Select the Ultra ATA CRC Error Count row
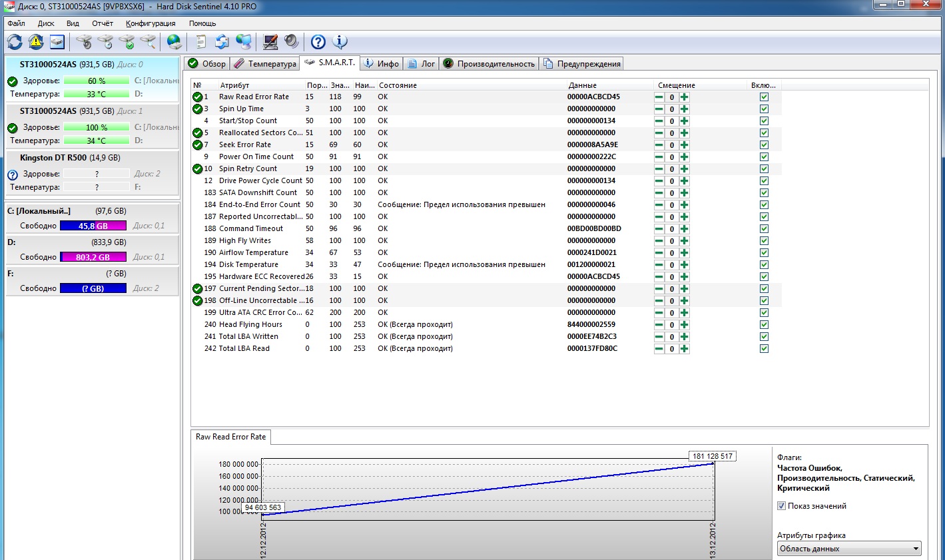 point(486,313)
